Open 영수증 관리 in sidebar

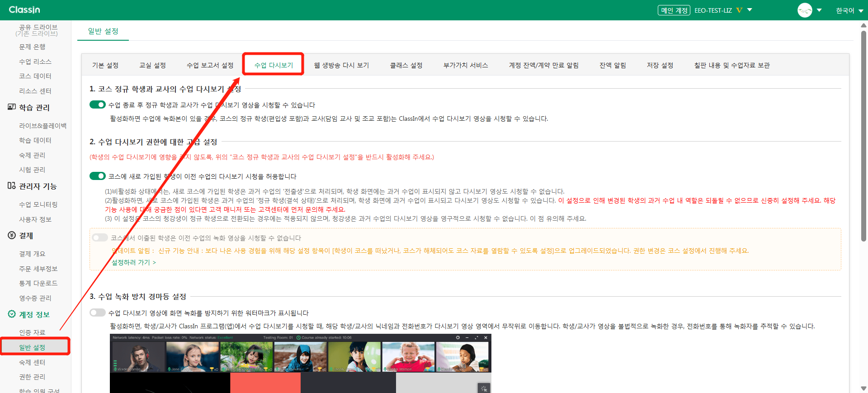pyautogui.click(x=35, y=298)
